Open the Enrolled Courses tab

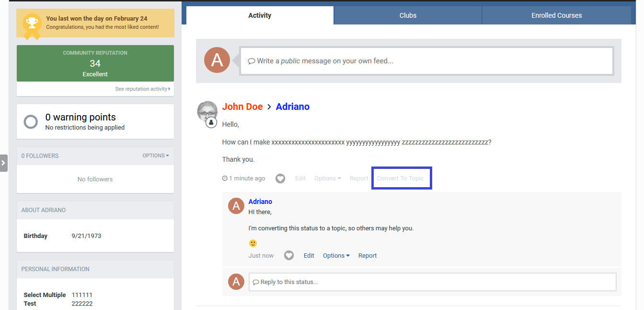coord(556,15)
